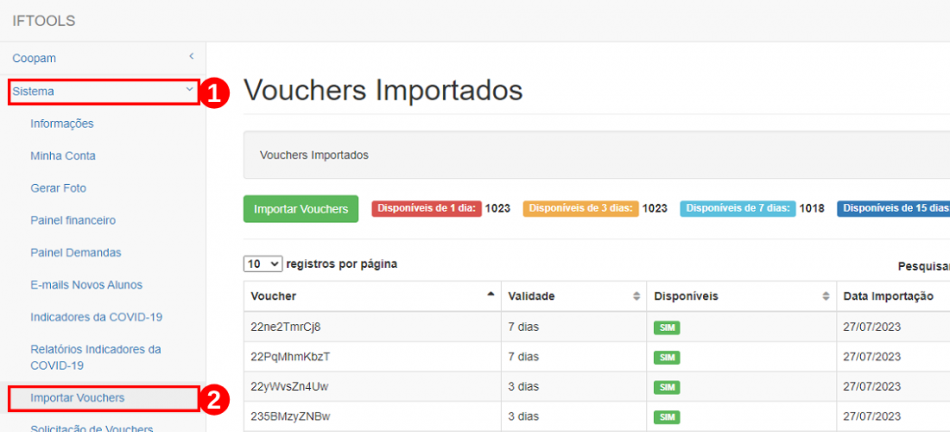
Task: Collapse the Coopam menu chevron
Action: click(191, 56)
